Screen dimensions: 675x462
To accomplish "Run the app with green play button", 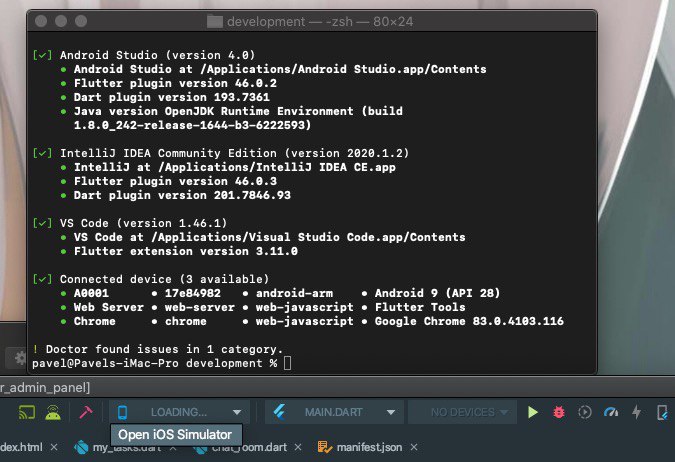I will tap(533, 412).
